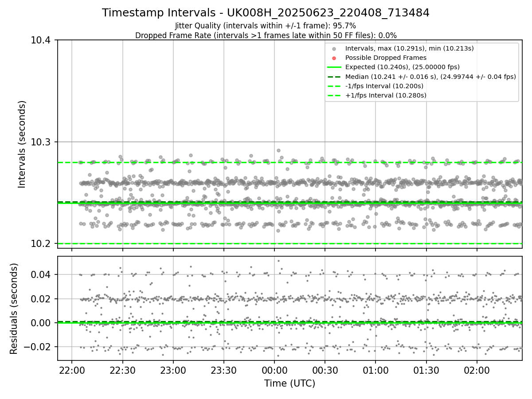Screen dimensions: 532x399
Task: Click the red dot marker for Dropped Frames legend
Action: coord(334,58)
